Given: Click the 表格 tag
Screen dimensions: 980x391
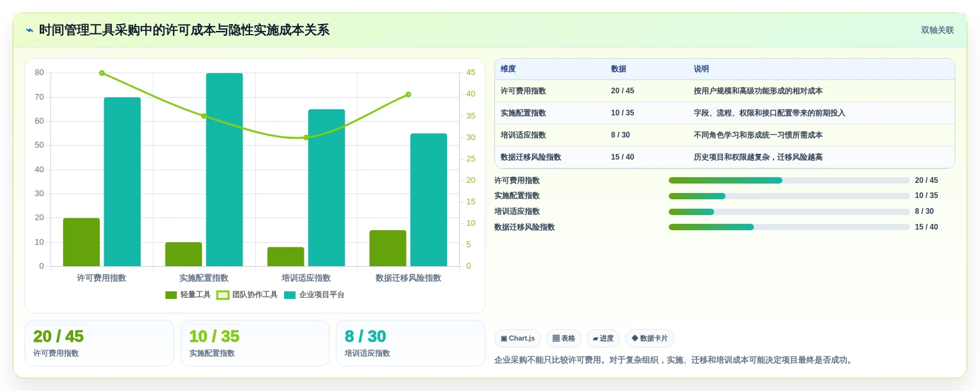Looking at the screenshot, I should point(564,339).
